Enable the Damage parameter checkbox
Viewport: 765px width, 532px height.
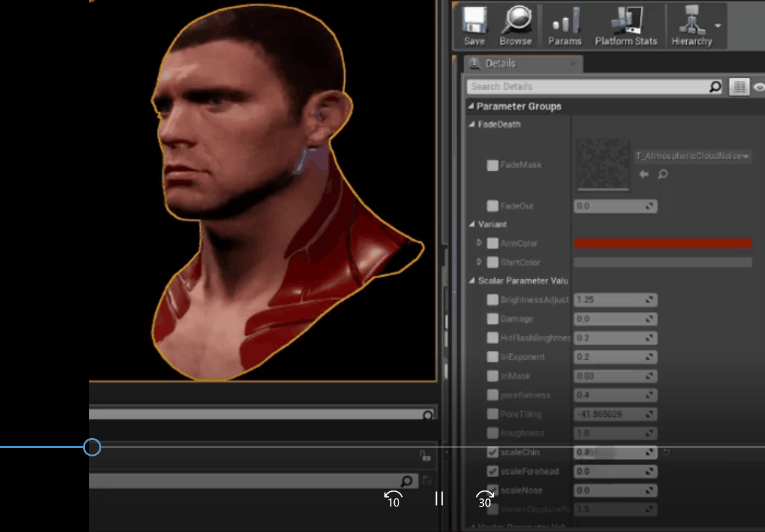(492, 319)
